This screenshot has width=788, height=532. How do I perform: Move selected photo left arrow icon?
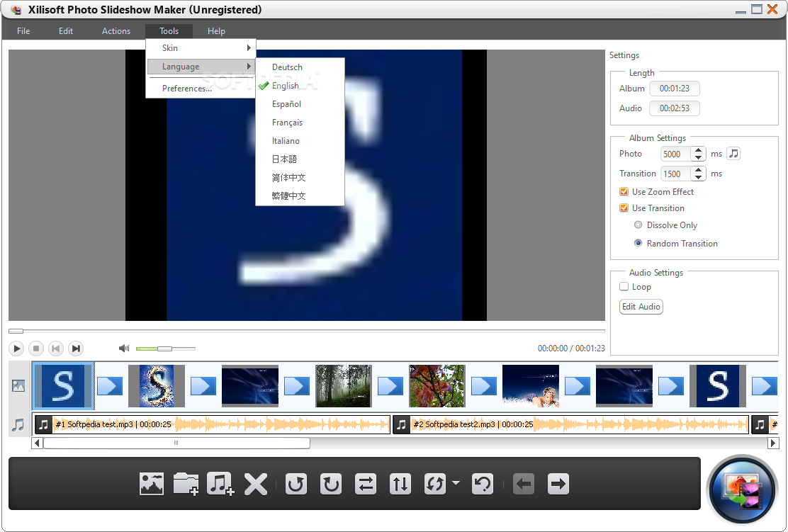(x=524, y=485)
